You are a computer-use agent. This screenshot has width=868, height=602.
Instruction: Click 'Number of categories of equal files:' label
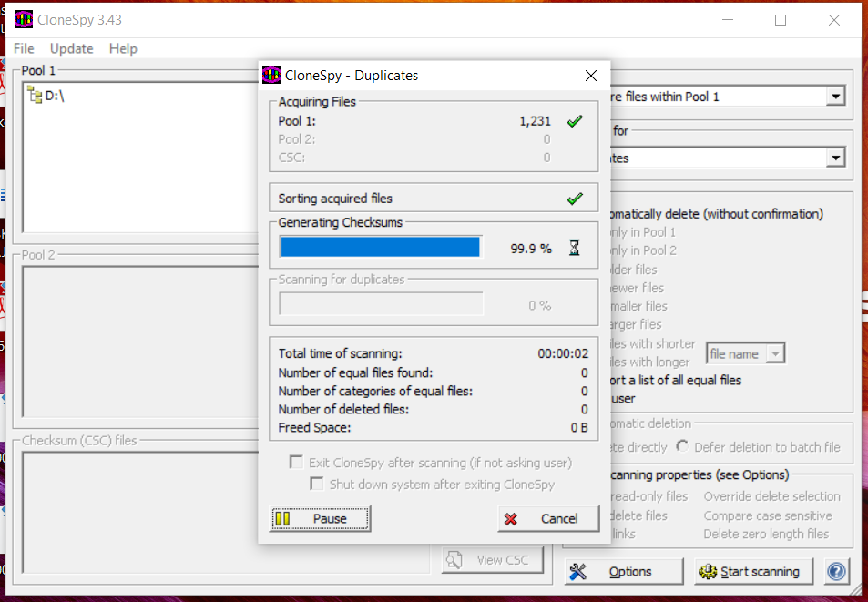tap(375, 391)
